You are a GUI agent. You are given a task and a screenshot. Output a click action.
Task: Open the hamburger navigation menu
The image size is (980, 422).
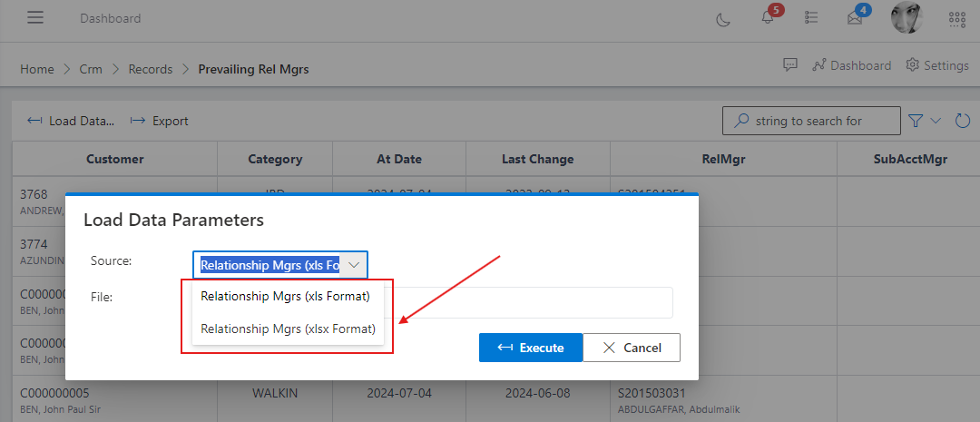[x=35, y=17]
